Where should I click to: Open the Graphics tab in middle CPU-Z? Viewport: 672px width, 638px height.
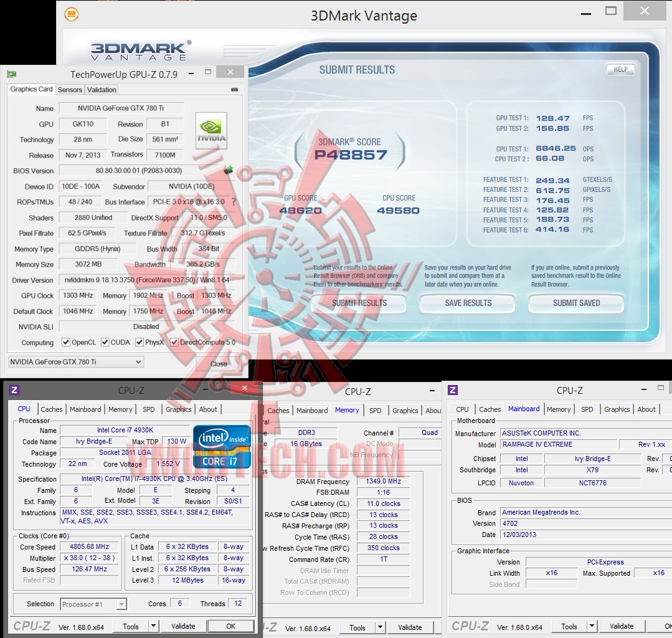coord(405,411)
